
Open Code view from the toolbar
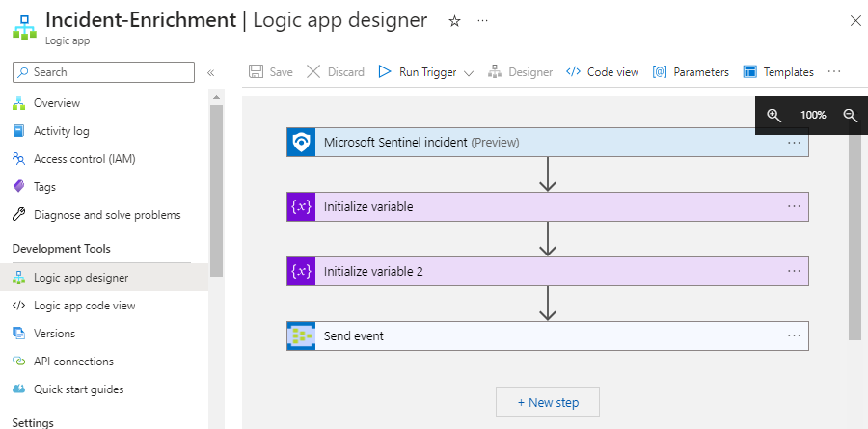[x=602, y=72]
